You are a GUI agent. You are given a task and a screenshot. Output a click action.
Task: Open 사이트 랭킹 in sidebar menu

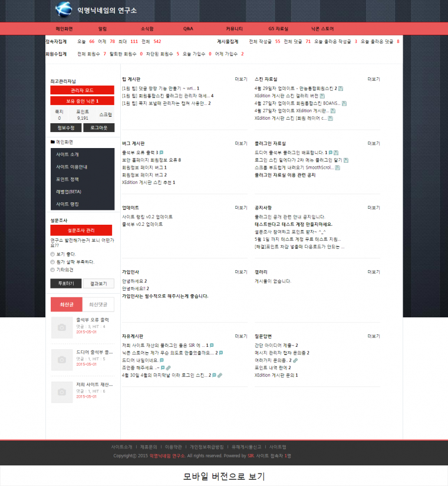coord(83,204)
